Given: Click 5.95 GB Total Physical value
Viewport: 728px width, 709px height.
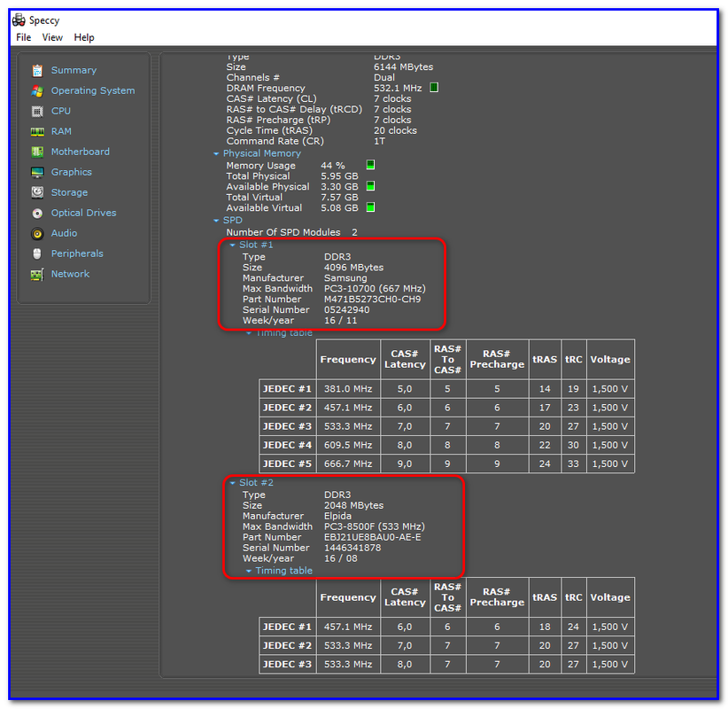Looking at the screenshot, I should coord(339,176).
